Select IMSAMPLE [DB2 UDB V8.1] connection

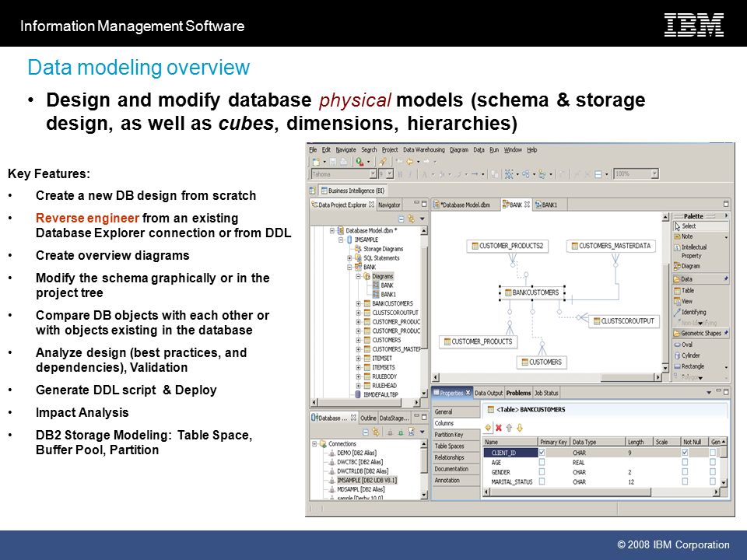tap(366, 480)
